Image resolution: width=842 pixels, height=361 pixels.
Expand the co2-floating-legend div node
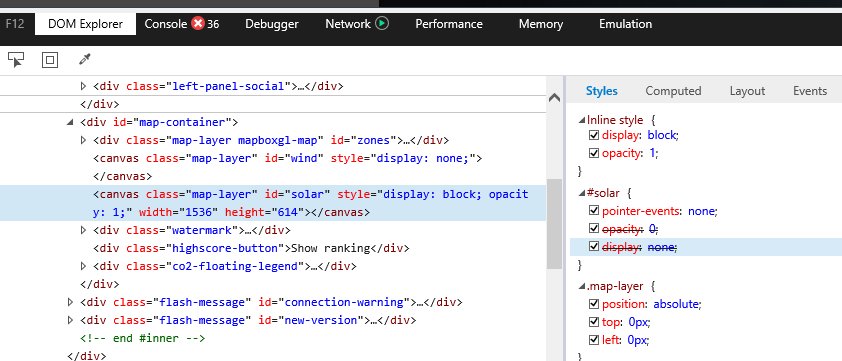[x=83, y=266]
